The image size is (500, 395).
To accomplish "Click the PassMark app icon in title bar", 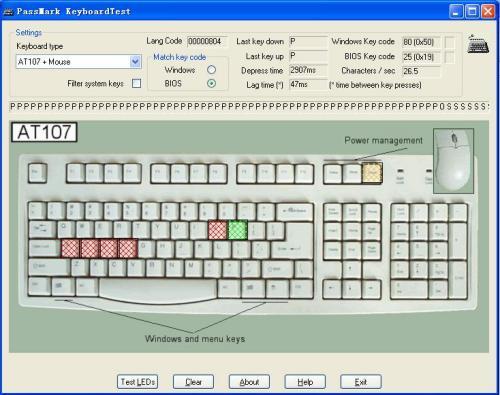I will [8, 11].
